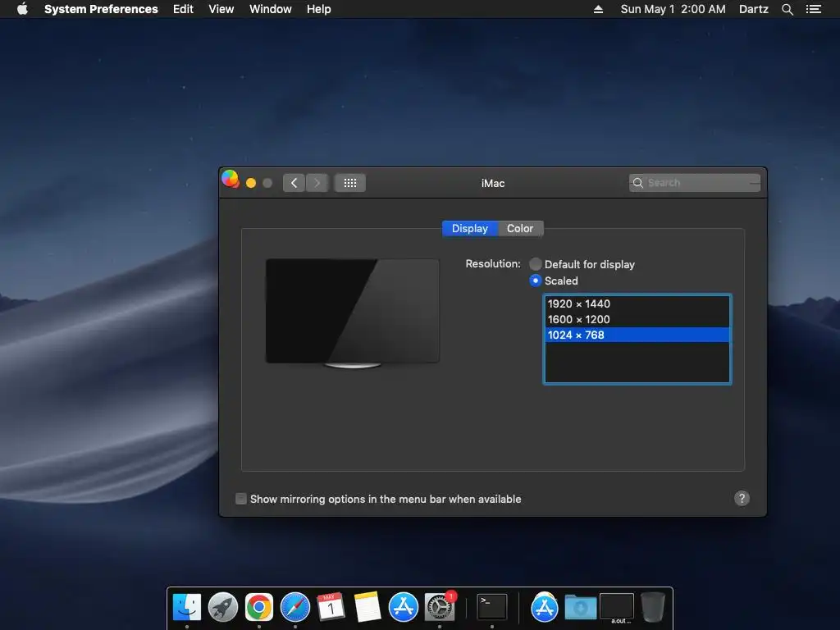Screen dimensions: 840x630
Task: Open Notes from the Dock
Action: (x=367, y=608)
